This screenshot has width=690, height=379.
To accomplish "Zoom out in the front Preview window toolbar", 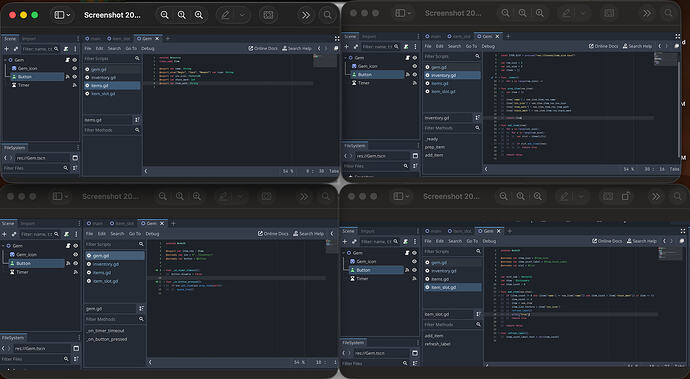I will click(x=165, y=15).
